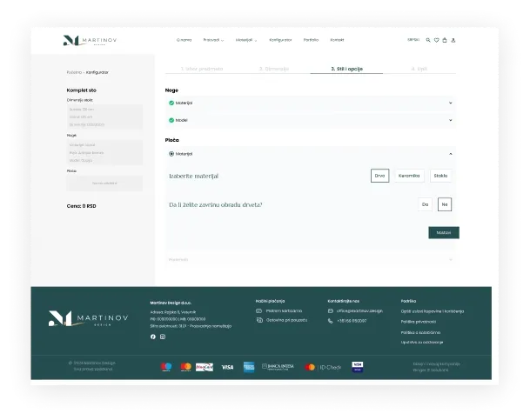Click the dark green Nastavi button
Image resolution: width=530 pixels, height=420 pixels.
coord(444,233)
